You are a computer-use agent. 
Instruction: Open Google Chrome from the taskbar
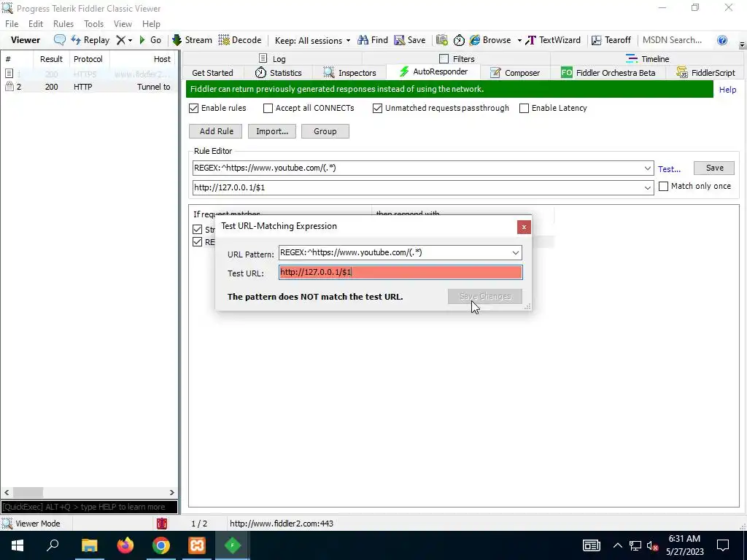[161, 545]
